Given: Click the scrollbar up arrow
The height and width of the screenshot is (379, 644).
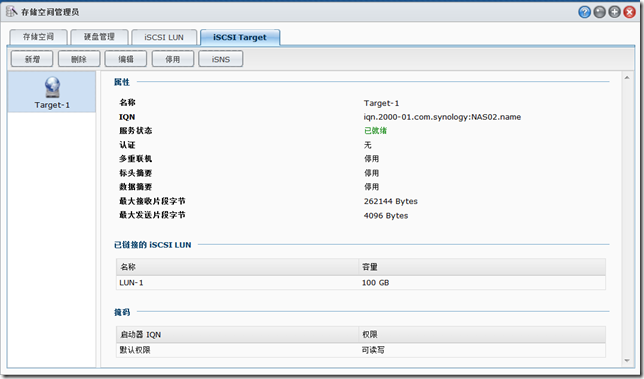Looking at the screenshot, I should click(627, 77).
